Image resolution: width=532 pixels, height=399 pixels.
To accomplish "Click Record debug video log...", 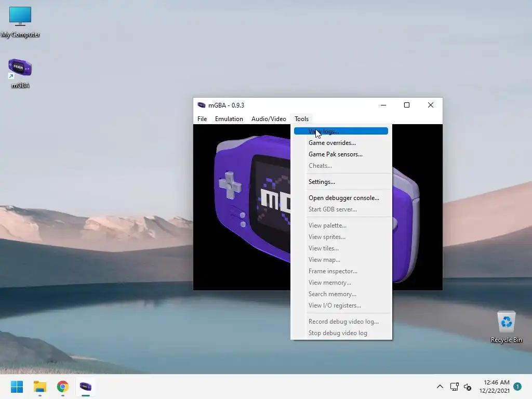I will coord(341,321).
